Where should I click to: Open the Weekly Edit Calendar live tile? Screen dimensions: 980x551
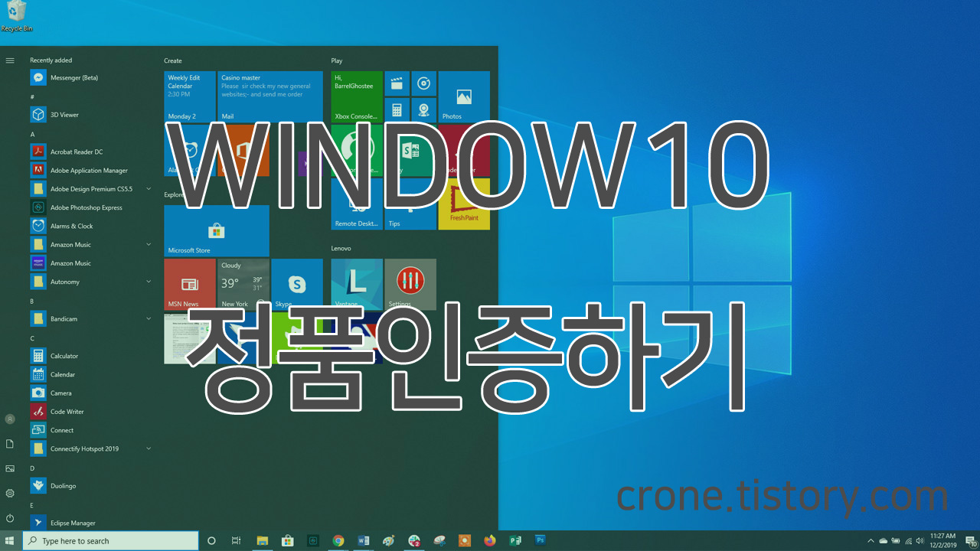point(190,96)
